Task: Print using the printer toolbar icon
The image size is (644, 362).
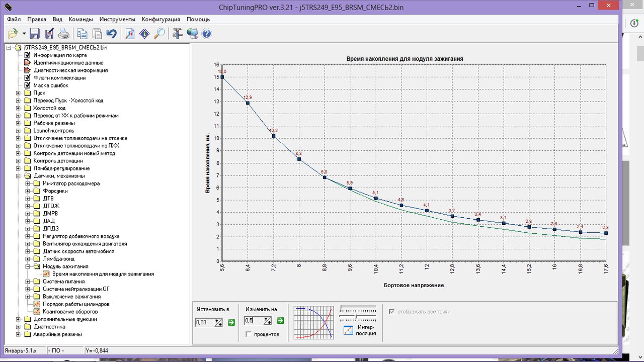Action: 64,34
